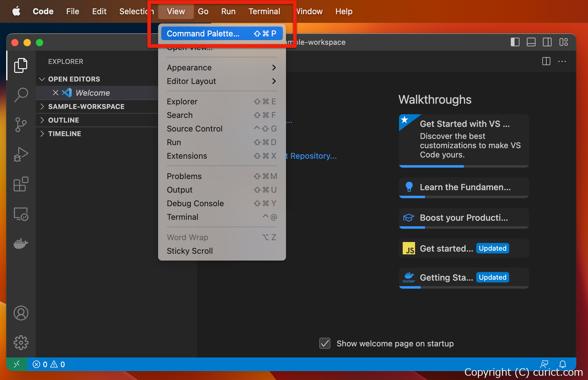Open the Editor Layout submenu
The width and height of the screenshot is (588, 380).
pyautogui.click(x=222, y=81)
